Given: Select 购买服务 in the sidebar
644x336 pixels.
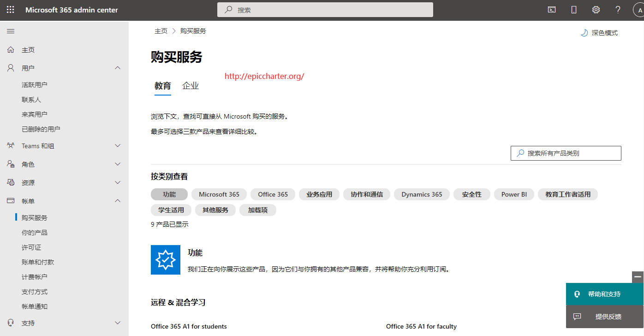Looking at the screenshot, I should 35,217.
